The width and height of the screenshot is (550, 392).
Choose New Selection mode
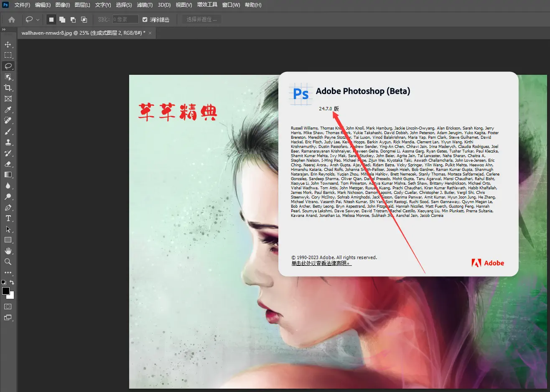coord(51,20)
